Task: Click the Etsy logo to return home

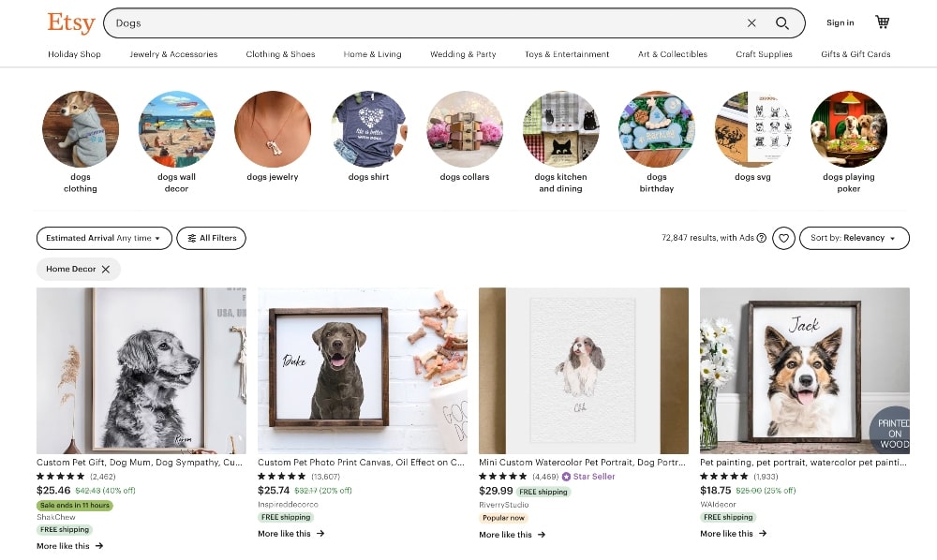Action: coord(71,22)
